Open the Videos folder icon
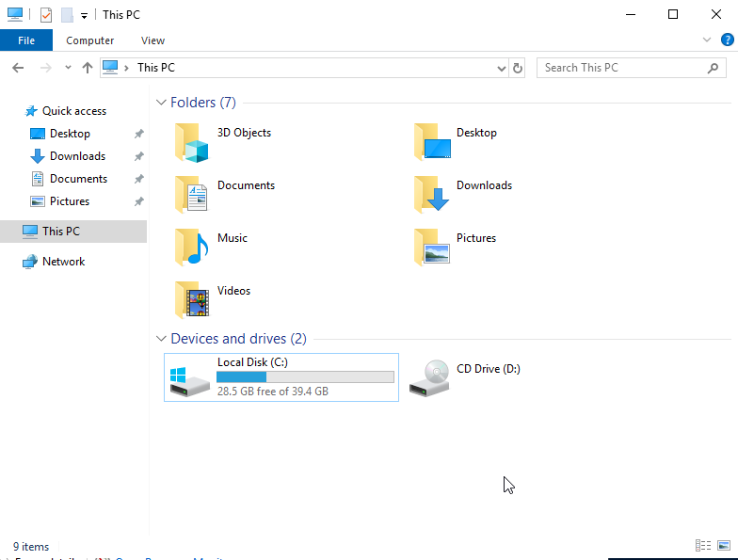The width and height of the screenshot is (738, 560). 191,300
